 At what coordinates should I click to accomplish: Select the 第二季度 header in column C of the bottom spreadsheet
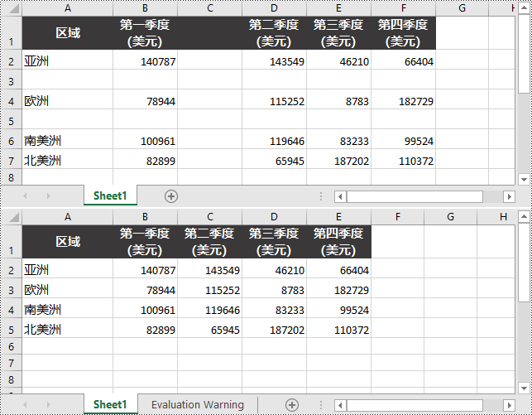pos(209,241)
